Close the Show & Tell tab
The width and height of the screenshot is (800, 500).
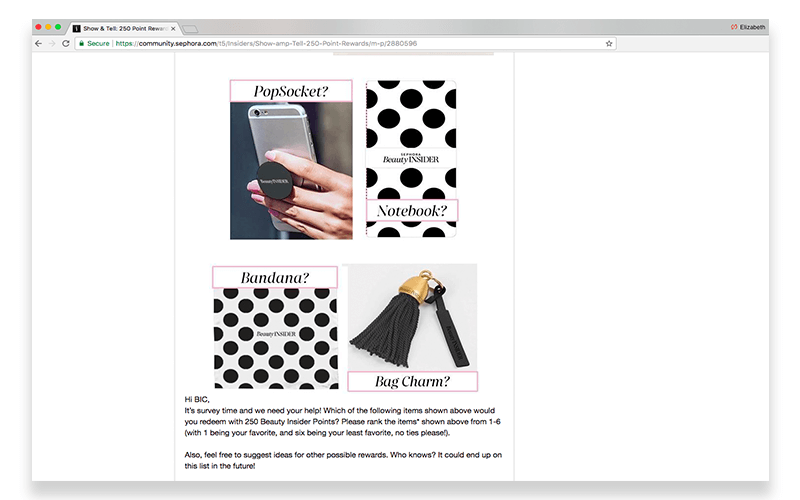pos(173,29)
